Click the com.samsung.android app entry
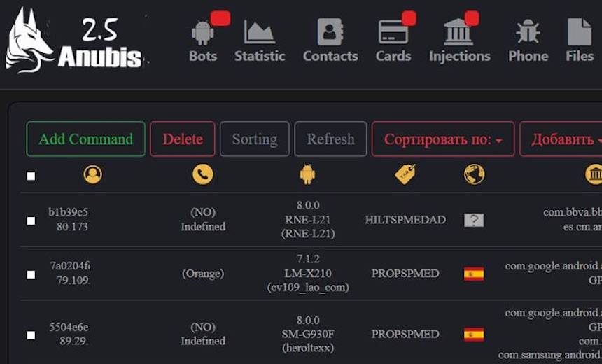602x364 pixels. (x=549, y=355)
